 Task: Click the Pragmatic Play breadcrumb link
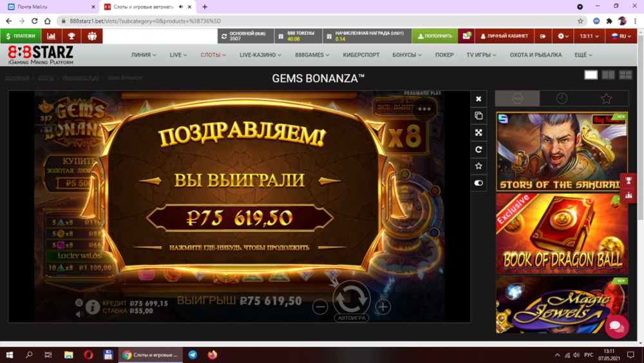(81, 78)
